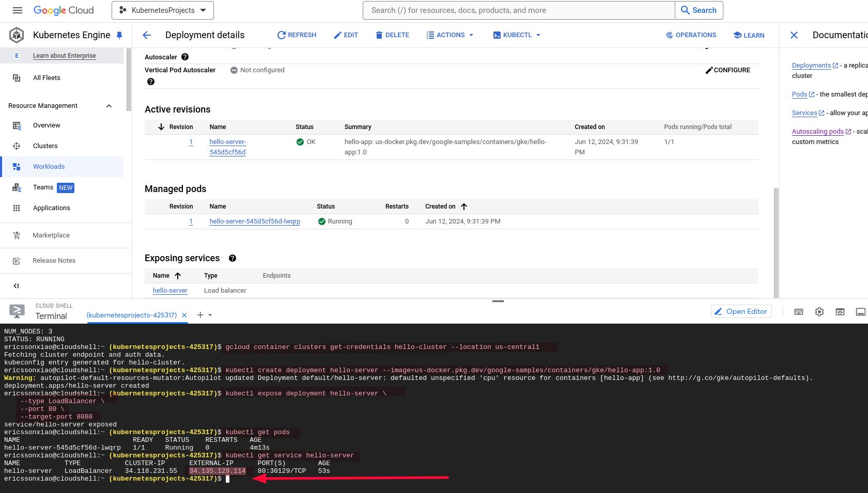Image resolution: width=868 pixels, height=493 pixels.
Task: Sort Managed pods by Created on
Action: point(446,206)
